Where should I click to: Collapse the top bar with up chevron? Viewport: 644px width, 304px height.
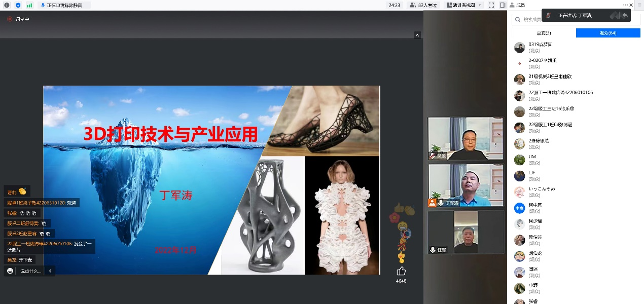click(x=417, y=35)
